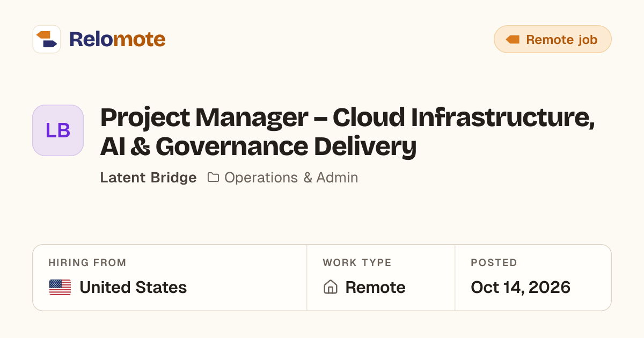Image resolution: width=644 pixels, height=338 pixels.
Task: Open the Latent Bridge company name
Action: click(148, 178)
